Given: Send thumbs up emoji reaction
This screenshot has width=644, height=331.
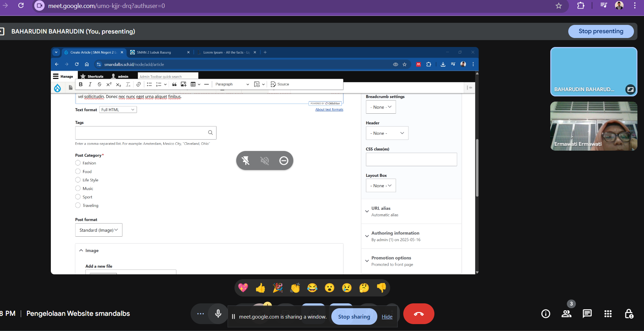Looking at the screenshot, I should click(260, 288).
